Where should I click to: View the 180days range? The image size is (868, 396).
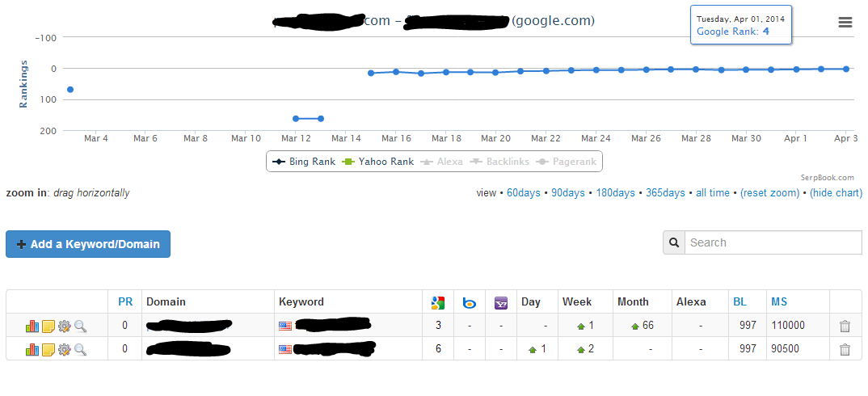coord(615,193)
